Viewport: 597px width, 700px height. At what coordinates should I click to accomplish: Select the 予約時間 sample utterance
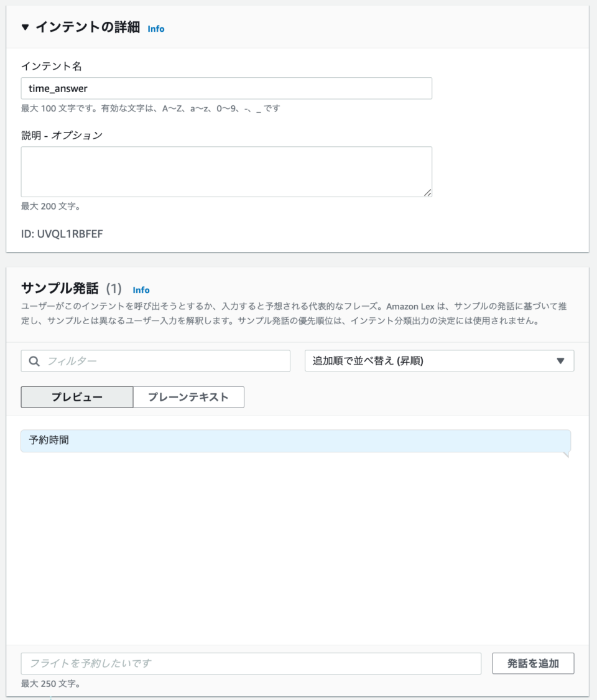(x=295, y=441)
